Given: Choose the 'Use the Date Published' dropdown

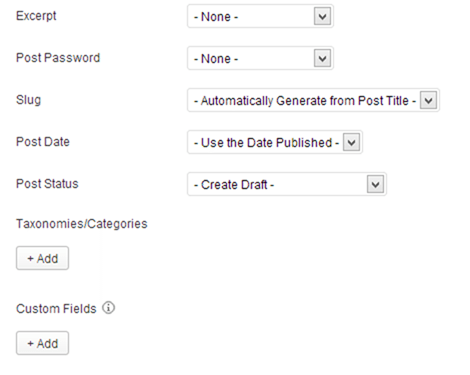Looking at the screenshot, I should tap(275, 142).
